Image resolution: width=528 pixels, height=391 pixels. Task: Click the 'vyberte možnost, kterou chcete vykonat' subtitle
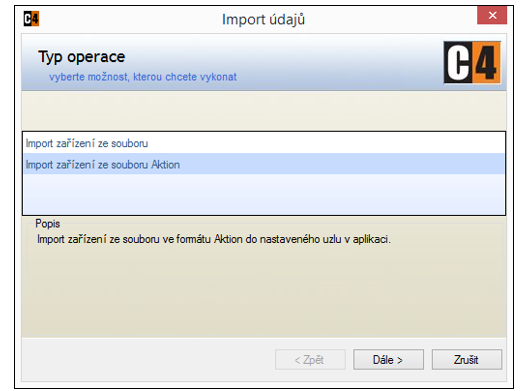(x=143, y=77)
